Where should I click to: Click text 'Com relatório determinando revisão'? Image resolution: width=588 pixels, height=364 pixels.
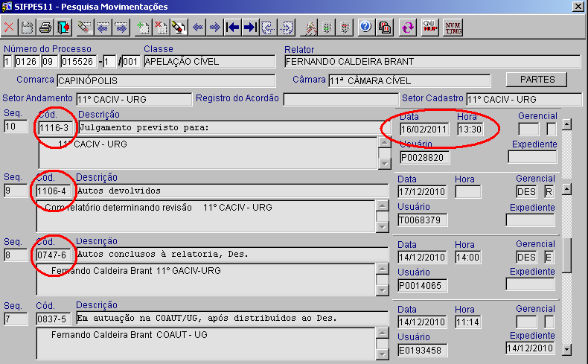tap(118, 207)
